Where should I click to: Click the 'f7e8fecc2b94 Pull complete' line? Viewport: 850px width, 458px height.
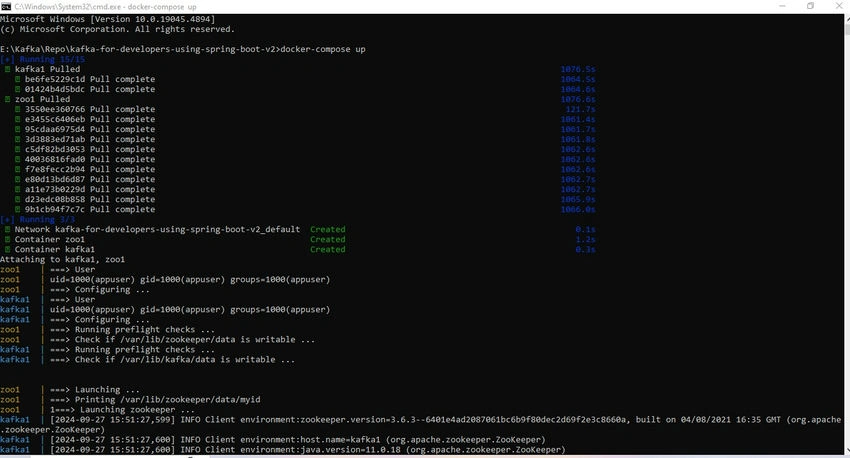(89, 170)
